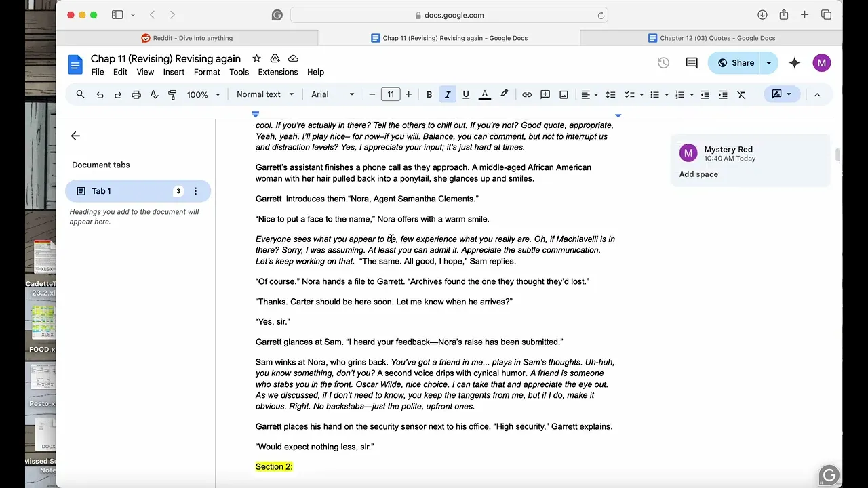Screen dimensions: 868x488
Task: Switch to Chapter 12 Quotes tab
Action: click(x=711, y=38)
